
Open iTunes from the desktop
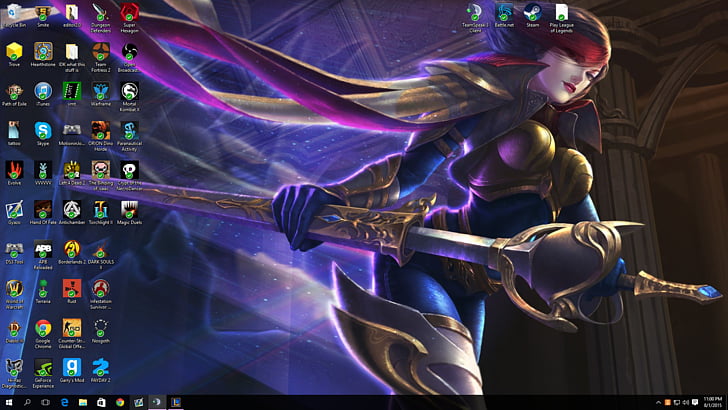click(x=43, y=95)
